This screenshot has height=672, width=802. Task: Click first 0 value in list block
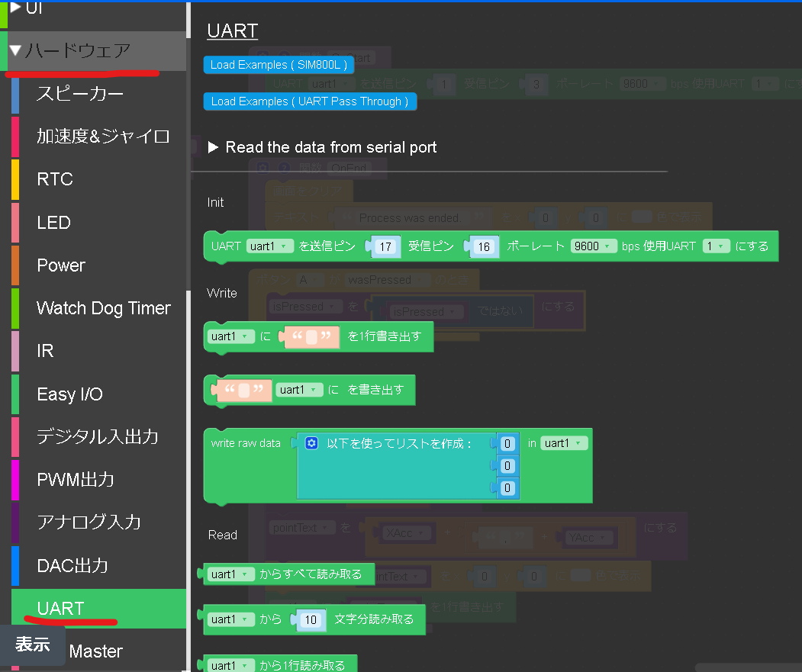click(x=507, y=443)
